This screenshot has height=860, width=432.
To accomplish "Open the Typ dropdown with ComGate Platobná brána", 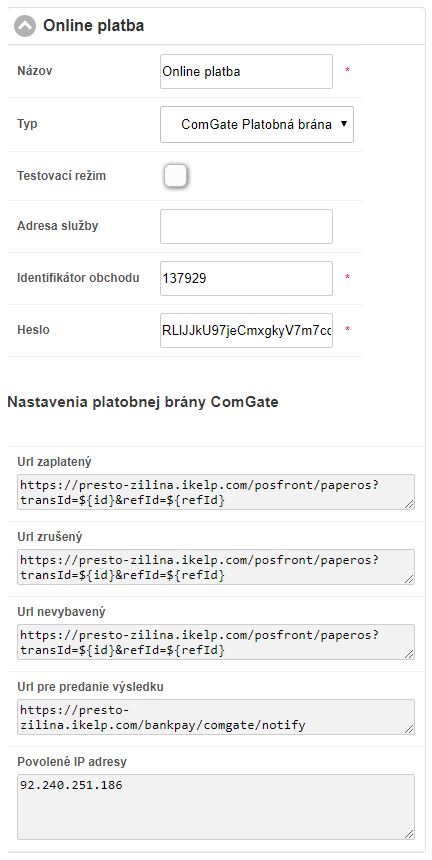I will [257, 125].
